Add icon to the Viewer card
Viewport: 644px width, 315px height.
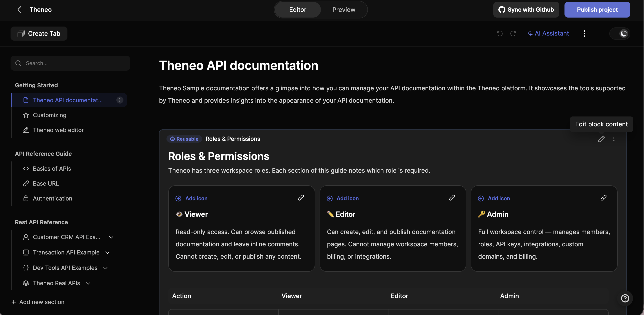click(192, 199)
